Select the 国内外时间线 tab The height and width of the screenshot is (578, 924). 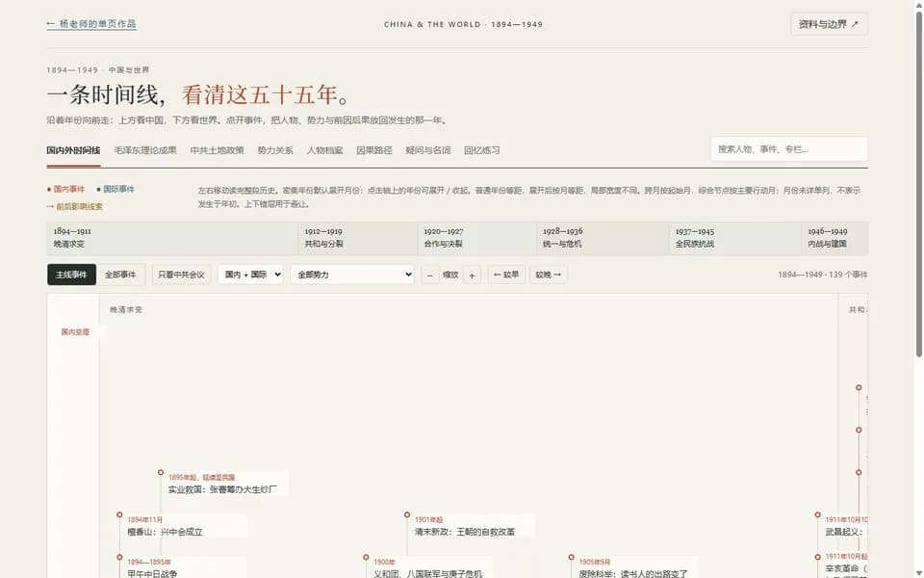coord(73,150)
